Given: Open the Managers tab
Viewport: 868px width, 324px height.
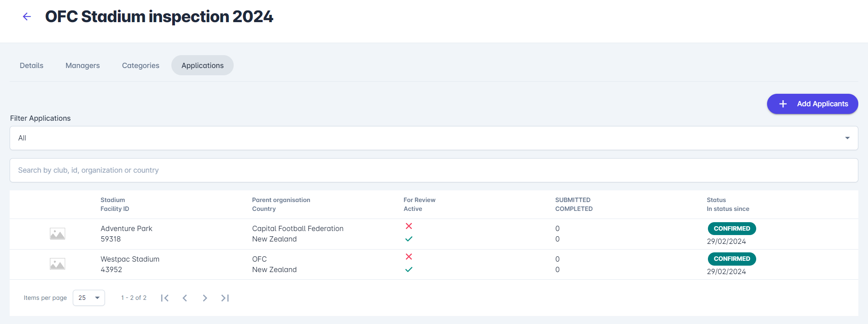Looking at the screenshot, I should [82, 66].
